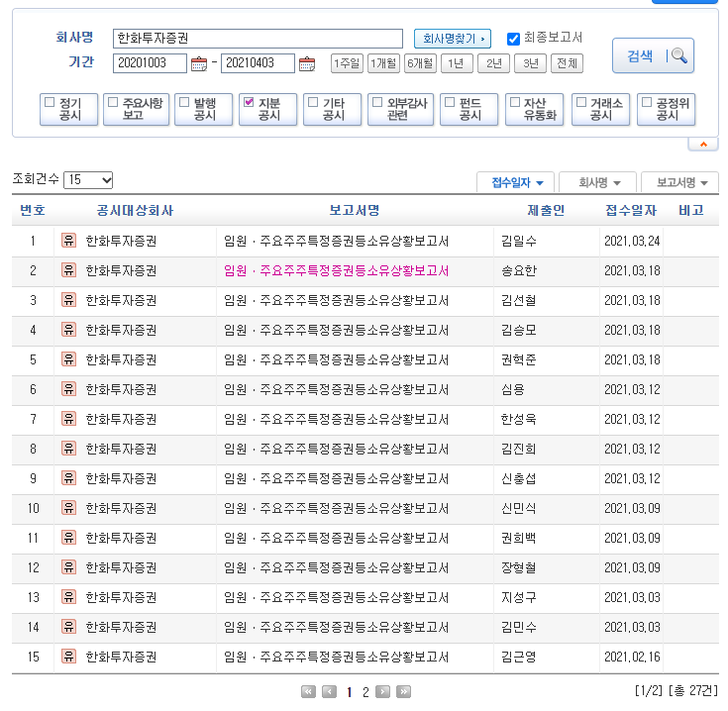Check the 정기공시 filter
This screenshot has width=728, height=711.
tap(50, 102)
